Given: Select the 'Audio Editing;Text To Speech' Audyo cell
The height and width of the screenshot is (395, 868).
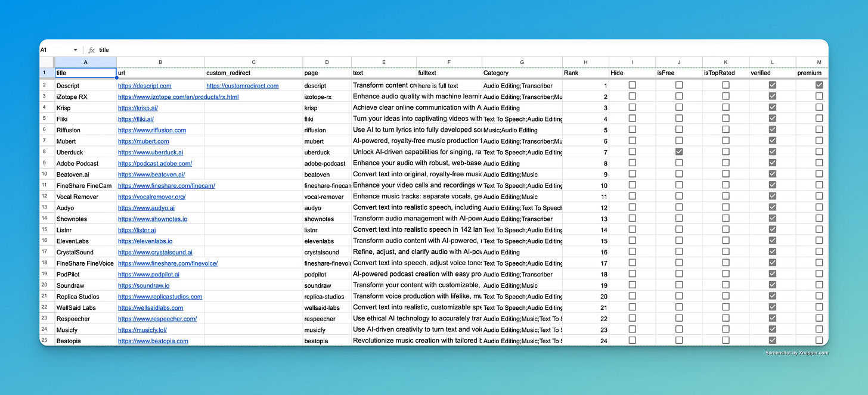Looking at the screenshot, I should pos(522,207).
